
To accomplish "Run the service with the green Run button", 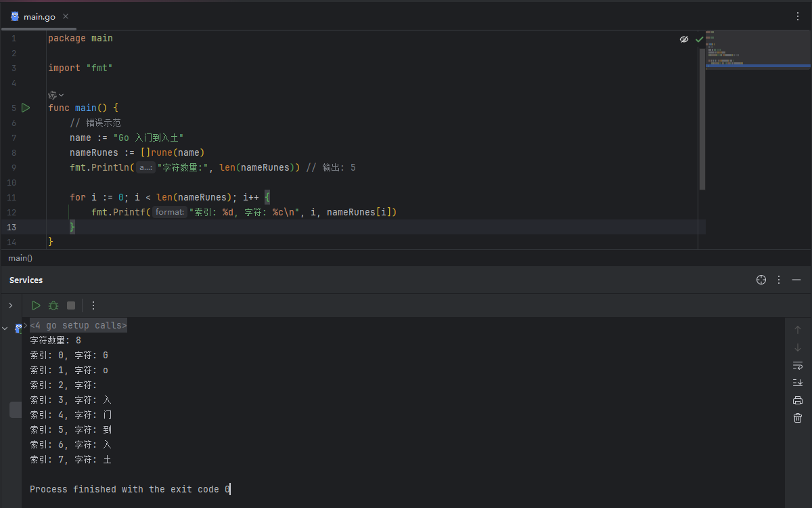I will [x=36, y=305].
